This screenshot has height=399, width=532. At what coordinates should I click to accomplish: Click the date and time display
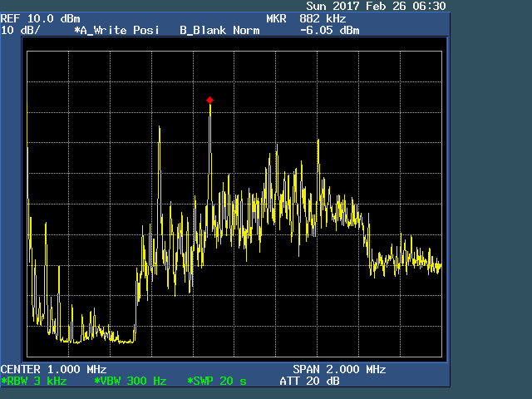[x=376, y=6]
